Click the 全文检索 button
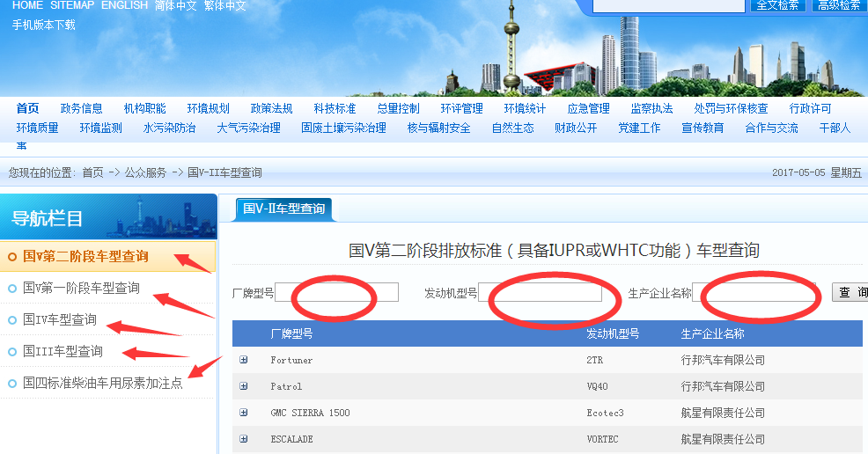 (x=777, y=5)
